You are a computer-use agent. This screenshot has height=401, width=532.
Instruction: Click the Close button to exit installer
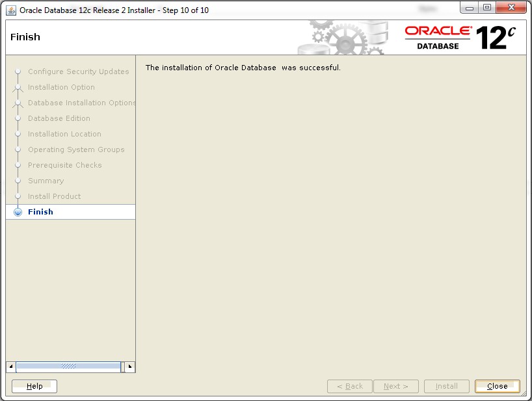coord(497,386)
